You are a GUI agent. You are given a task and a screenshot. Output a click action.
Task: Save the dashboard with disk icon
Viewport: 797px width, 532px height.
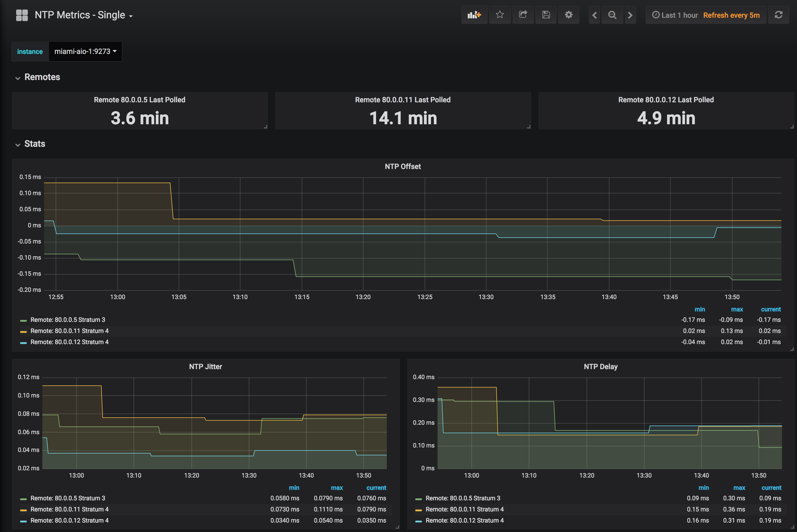tap(546, 15)
